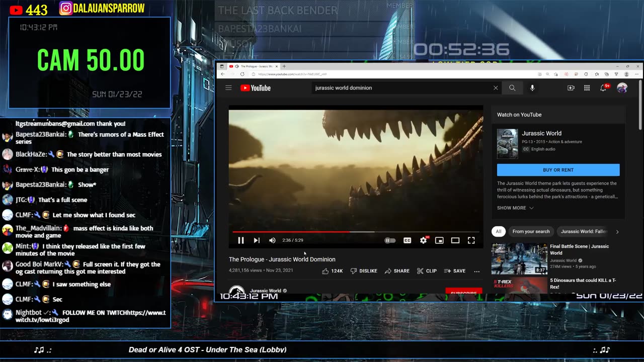The image size is (644, 362).
Task: Start voice search with microphone
Action: pyautogui.click(x=532, y=88)
